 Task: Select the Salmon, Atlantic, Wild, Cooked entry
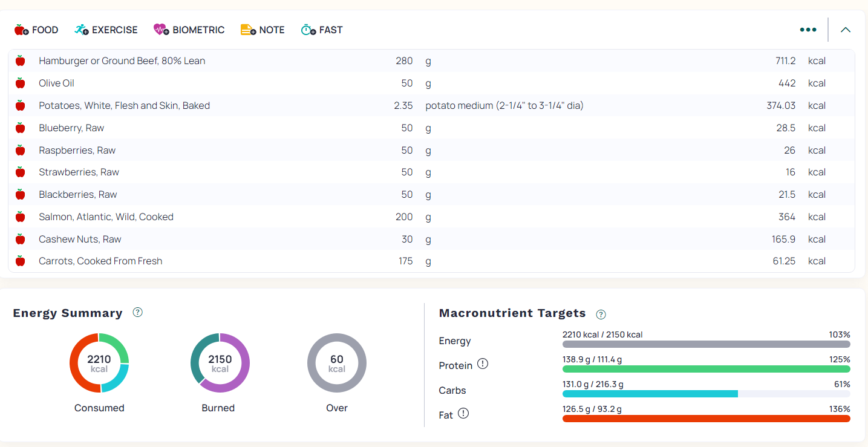(106, 217)
